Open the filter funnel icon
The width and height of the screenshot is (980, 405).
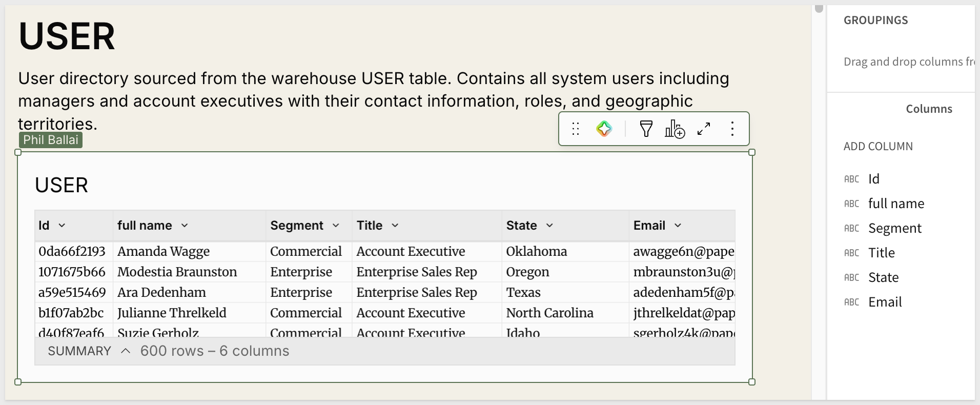[x=646, y=129]
